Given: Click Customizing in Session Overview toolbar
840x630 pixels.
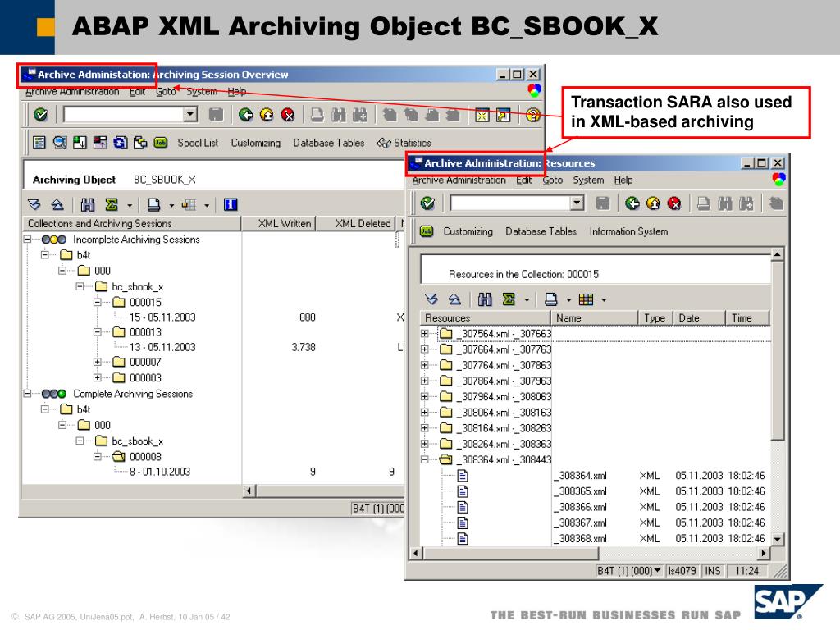Looking at the screenshot, I should 256,143.
